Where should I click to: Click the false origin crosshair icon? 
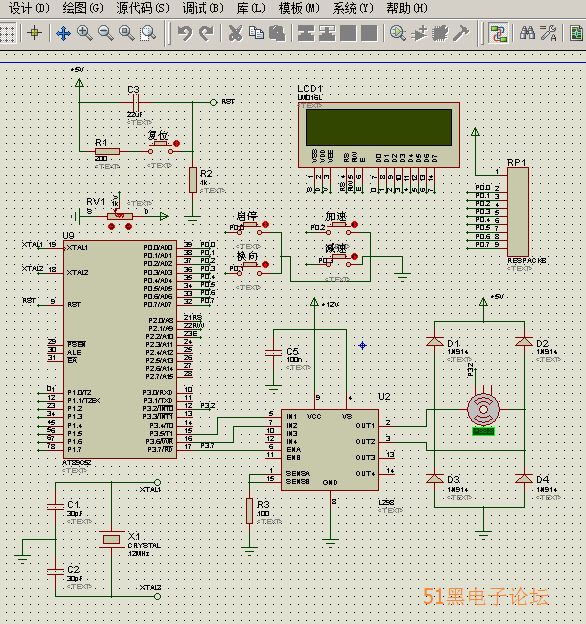[x=35, y=33]
